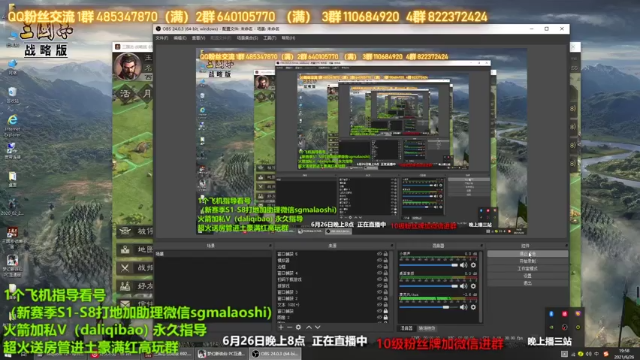This screenshot has width=640, height=360.
Task: Remove selected source with minus icon
Action: pyautogui.click(x=289, y=327)
